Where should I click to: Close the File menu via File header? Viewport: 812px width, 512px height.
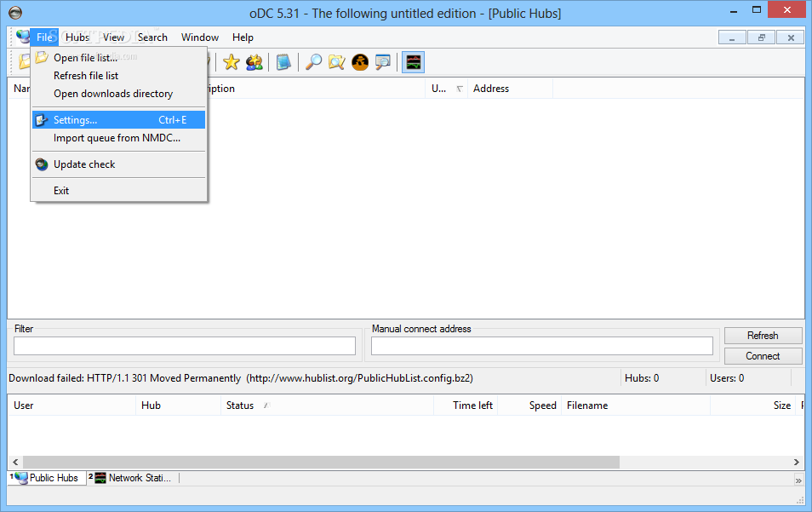pyautogui.click(x=44, y=37)
